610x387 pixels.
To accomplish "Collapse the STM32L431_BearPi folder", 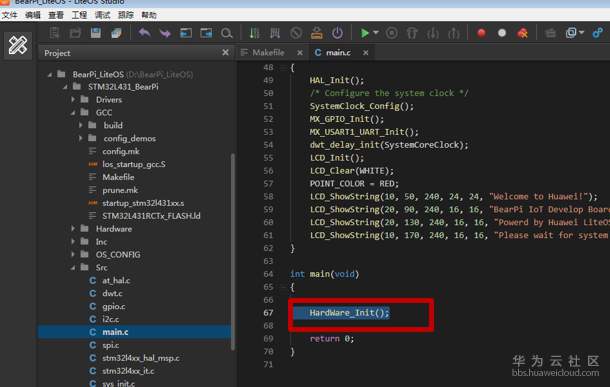I will (65, 87).
